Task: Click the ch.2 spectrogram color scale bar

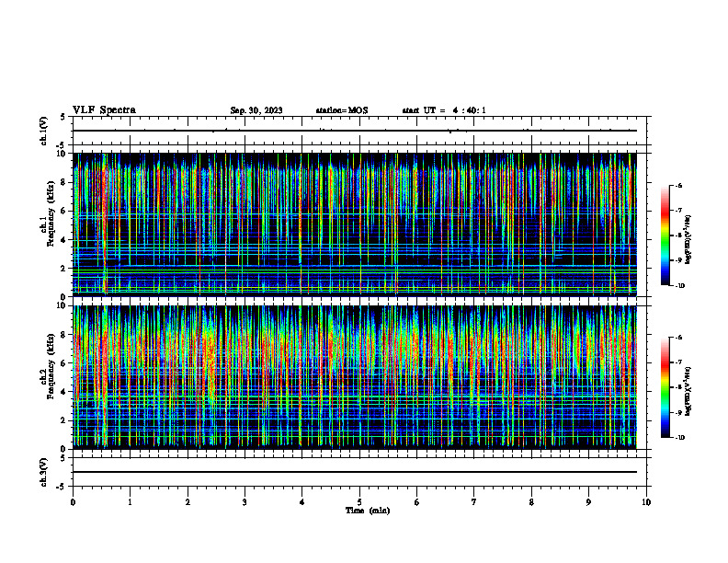Action: [665, 387]
